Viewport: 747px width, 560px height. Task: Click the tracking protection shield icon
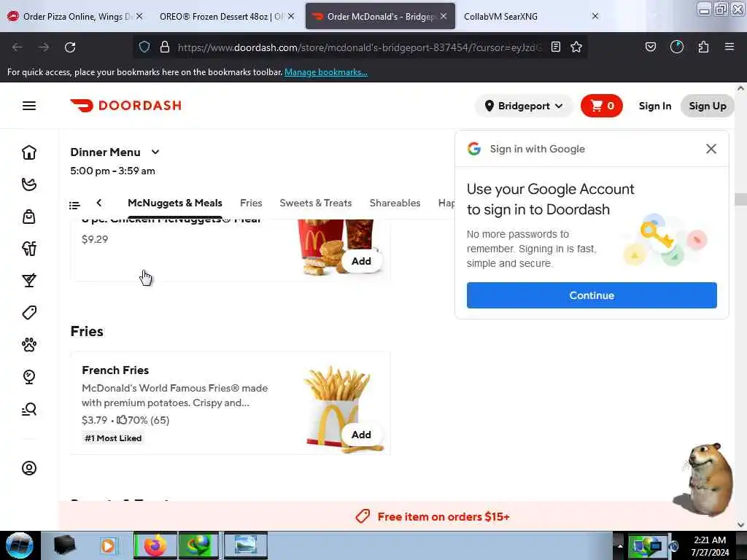pyautogui.click(x=144, y=47)
